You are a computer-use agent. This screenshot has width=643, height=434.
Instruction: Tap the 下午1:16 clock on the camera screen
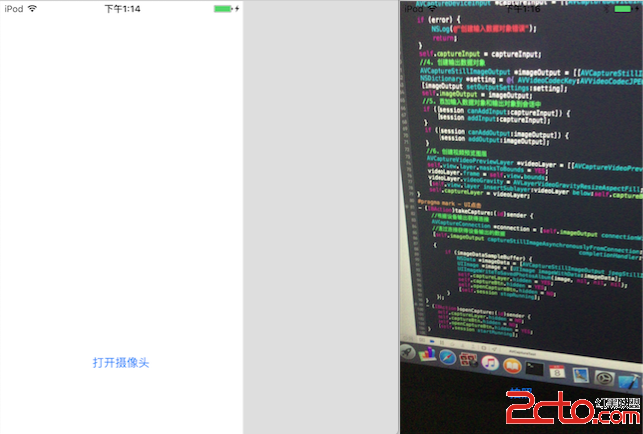pyautogui.click(x=522, y=9)
